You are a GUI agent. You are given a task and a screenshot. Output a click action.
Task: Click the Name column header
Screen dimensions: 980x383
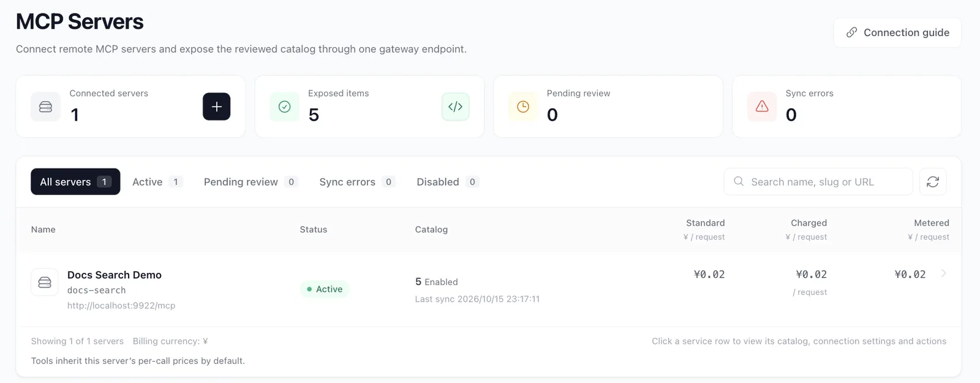click(x=43, y=229)
